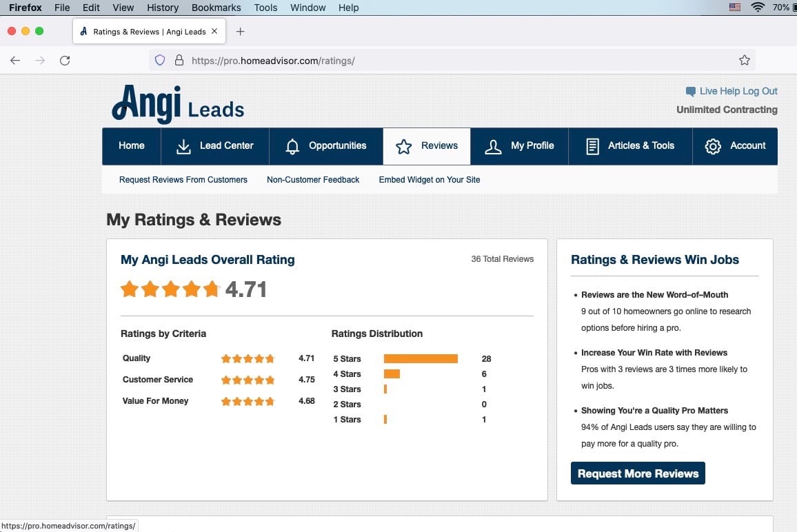Click the Ratings & Reviews Win Jobs heading
The height and width of the screenshot is (532, 797).
[x=655, y=260]
